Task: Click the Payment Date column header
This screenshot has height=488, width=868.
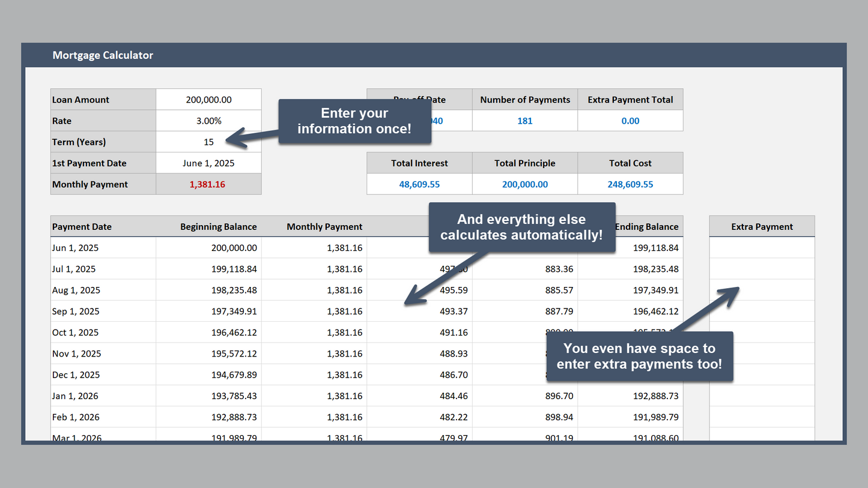Action: point(103,227)
